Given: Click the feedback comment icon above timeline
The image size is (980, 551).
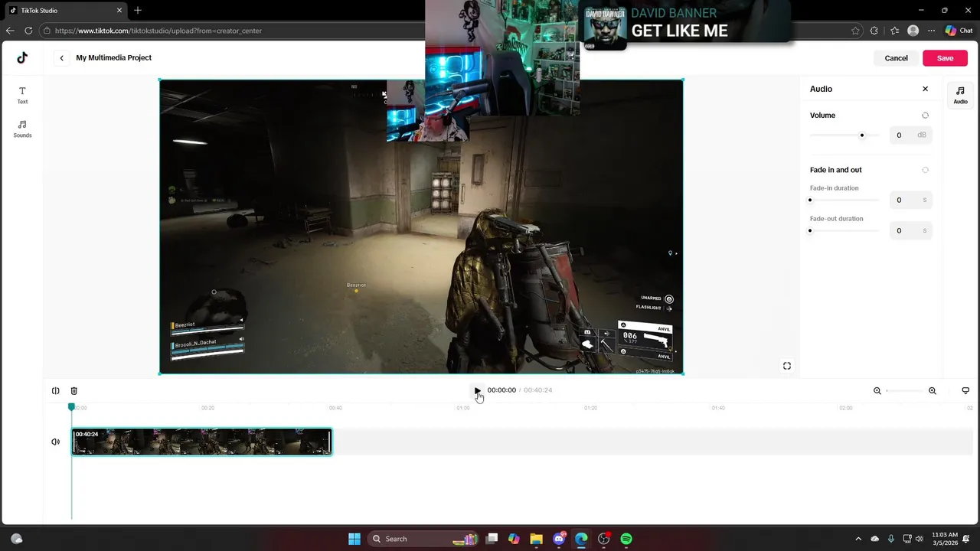Looking at the screenshot, I should [965, 391].
